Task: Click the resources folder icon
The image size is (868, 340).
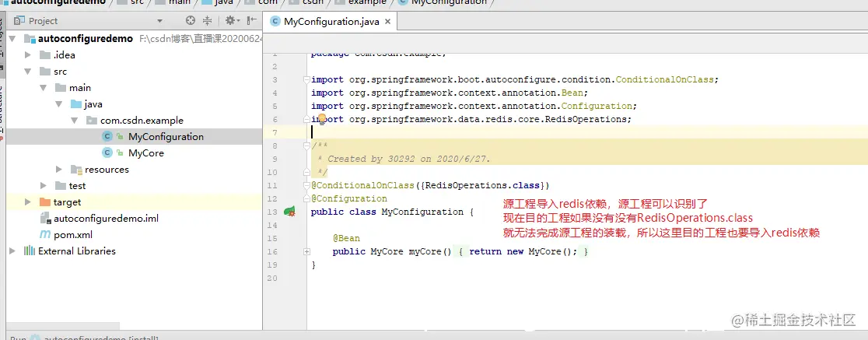Action: [x=76, y=170]
